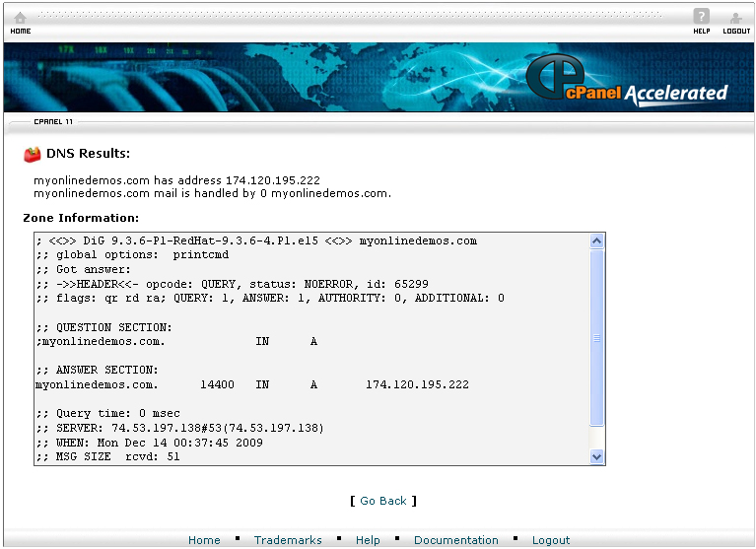Click the zone information scrollbar thumb
756x549 pixels.
coord(597,337)
